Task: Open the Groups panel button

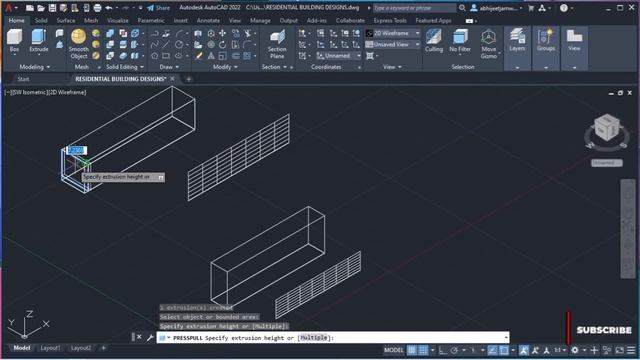Action: [546, 40]
